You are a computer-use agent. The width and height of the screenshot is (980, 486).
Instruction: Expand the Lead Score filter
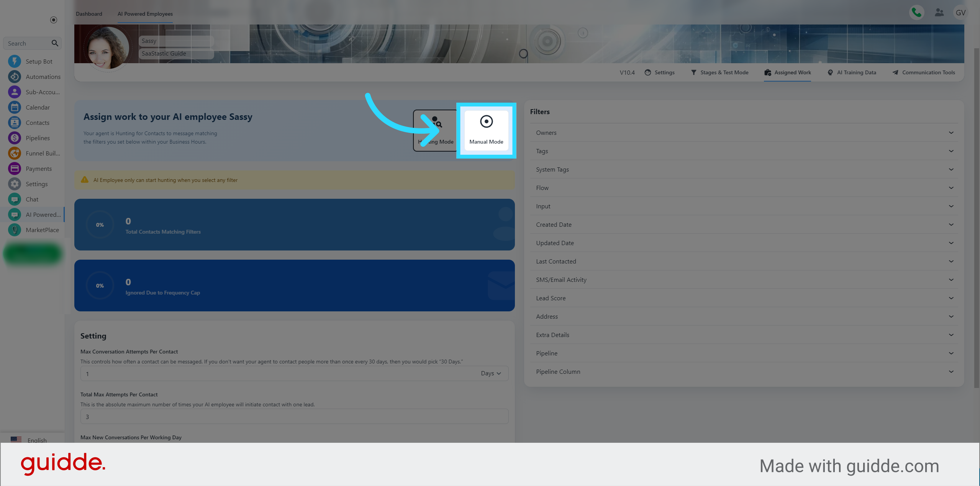[744, 298]
